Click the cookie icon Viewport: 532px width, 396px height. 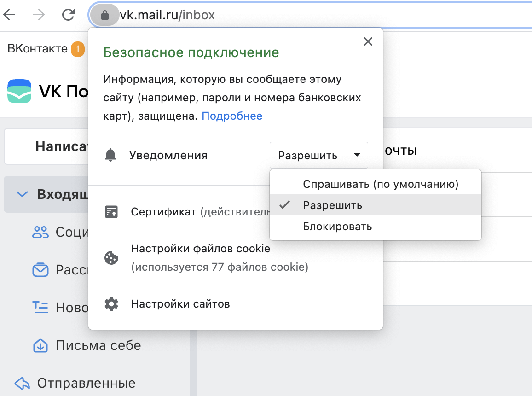click(x=111, y=258)
